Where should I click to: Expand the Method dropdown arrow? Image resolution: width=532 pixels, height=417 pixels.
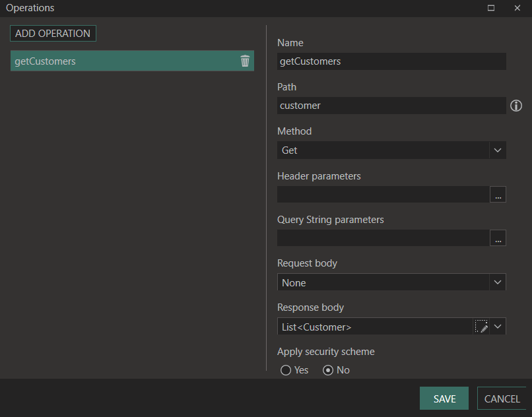coord(498,150)
